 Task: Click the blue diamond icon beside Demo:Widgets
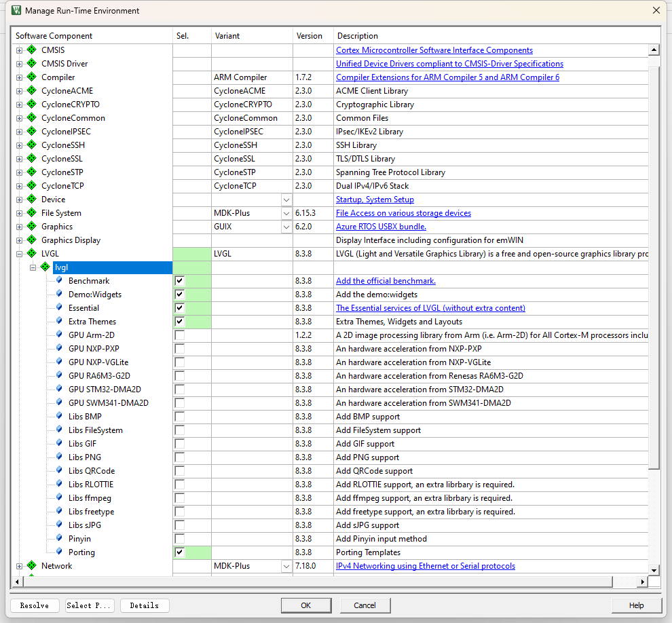coord(59,294)
